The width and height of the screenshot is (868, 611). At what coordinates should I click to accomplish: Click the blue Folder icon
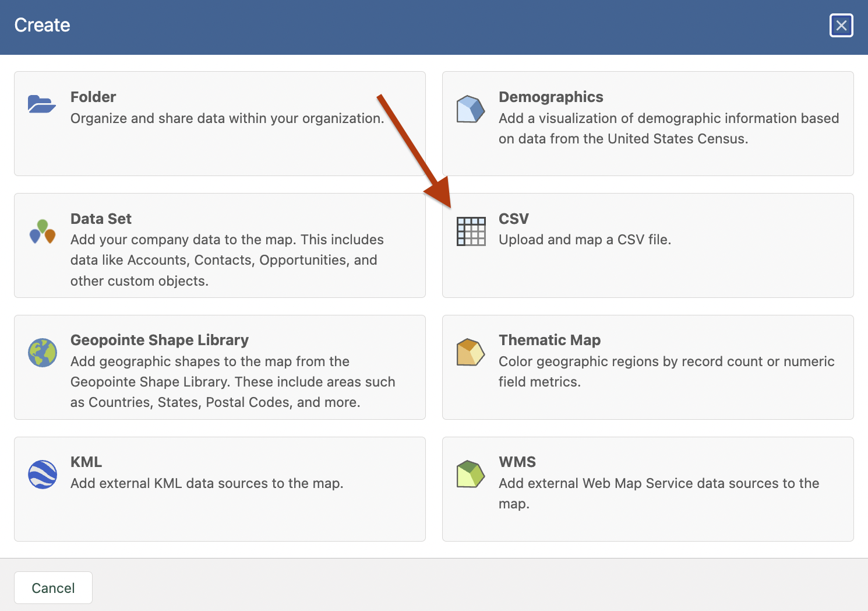pos(42,104)
